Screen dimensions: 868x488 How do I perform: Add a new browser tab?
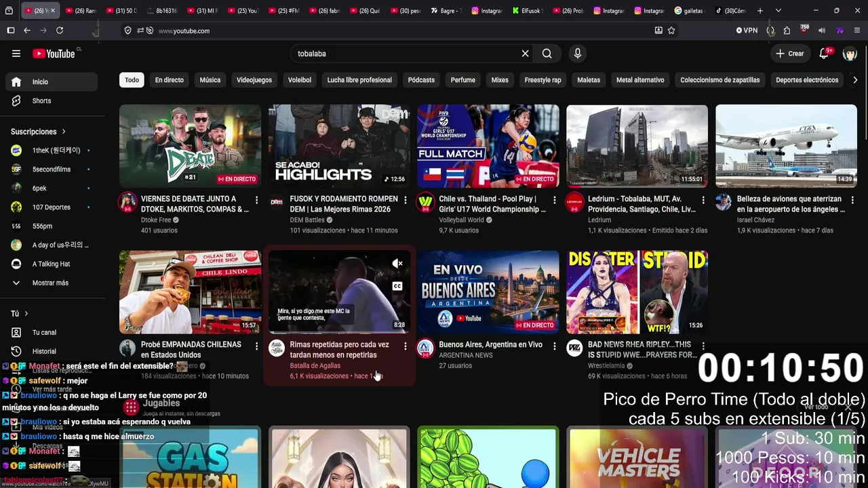760,11
